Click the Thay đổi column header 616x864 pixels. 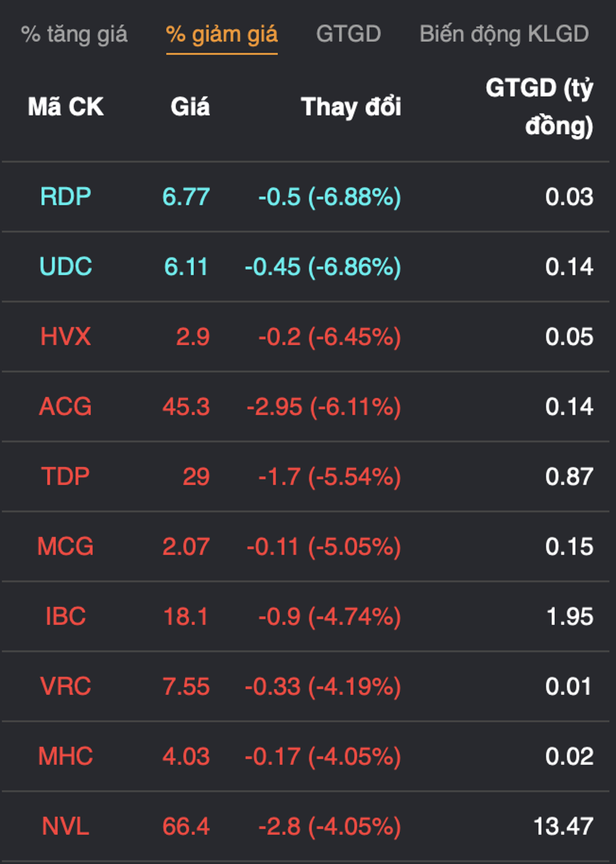click(351, 107)
